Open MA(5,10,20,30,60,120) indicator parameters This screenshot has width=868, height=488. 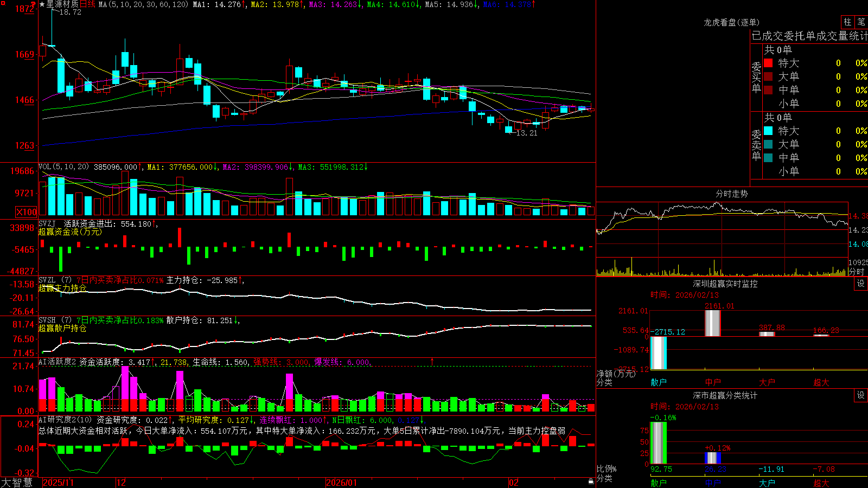pyautogui.click(x=143, y=4)
